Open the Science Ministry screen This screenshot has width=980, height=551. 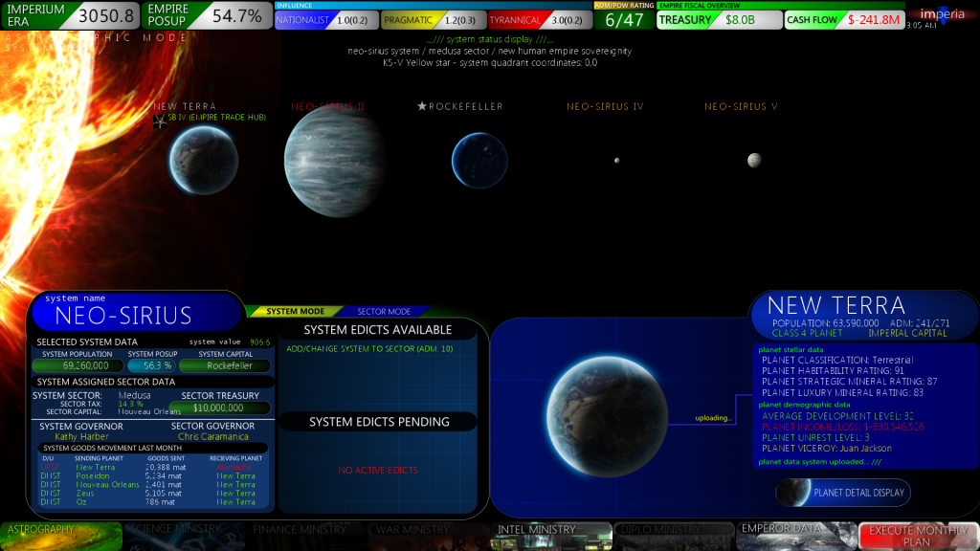[x=184, y=536]
